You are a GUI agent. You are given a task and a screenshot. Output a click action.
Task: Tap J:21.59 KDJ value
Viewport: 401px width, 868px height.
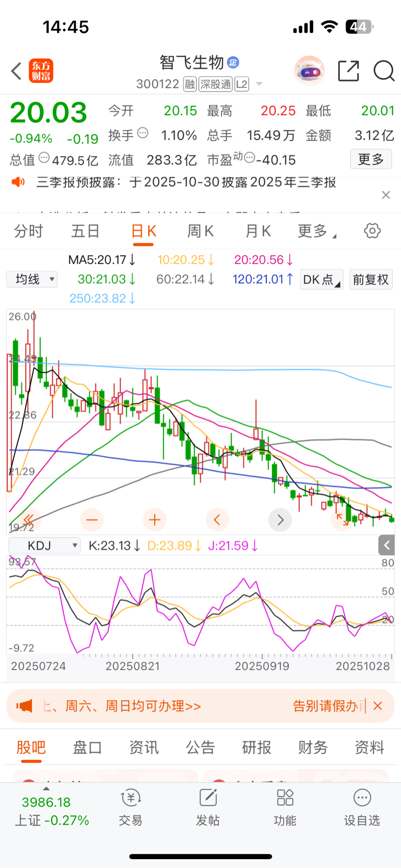[233, 545]
